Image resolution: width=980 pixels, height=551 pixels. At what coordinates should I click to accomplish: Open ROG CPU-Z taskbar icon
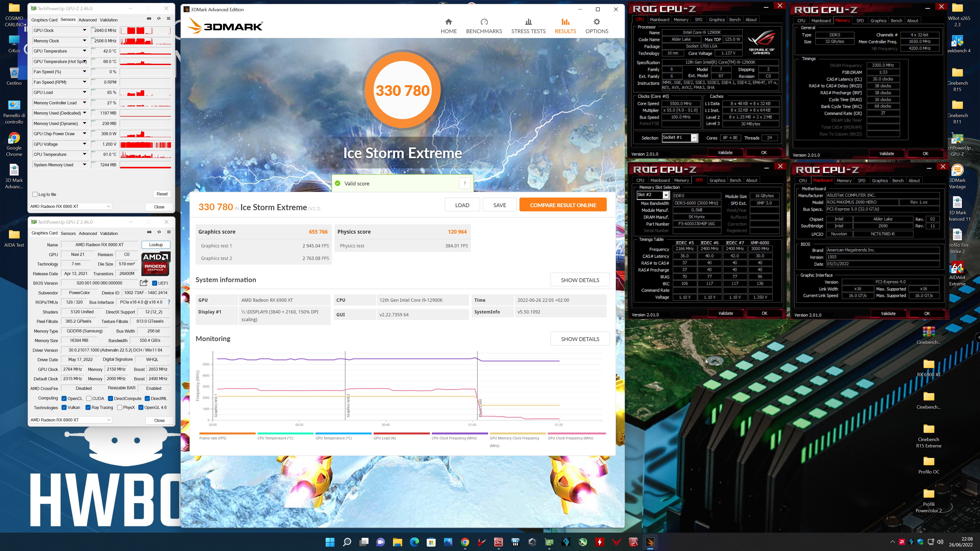(498, 542)
